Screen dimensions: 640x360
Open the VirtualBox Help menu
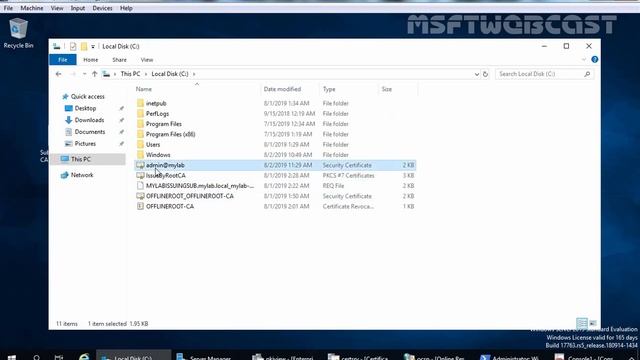pyautogui.click(x=126, y=8)
